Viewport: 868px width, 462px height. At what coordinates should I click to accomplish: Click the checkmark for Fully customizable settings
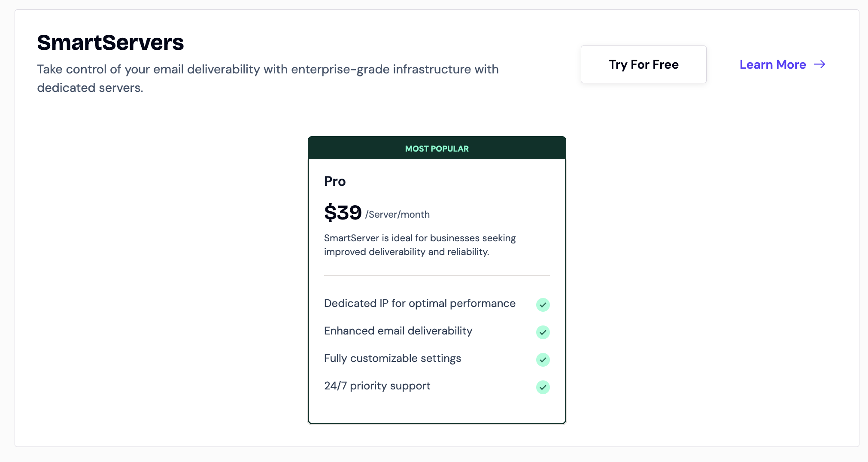(543, 360)
